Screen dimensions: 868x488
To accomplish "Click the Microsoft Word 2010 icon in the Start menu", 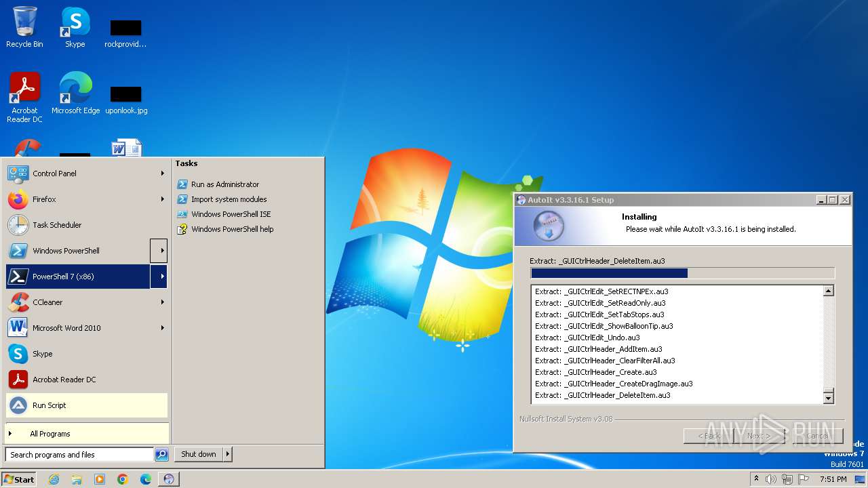I will pyautogui.click(x=18, y=328).
